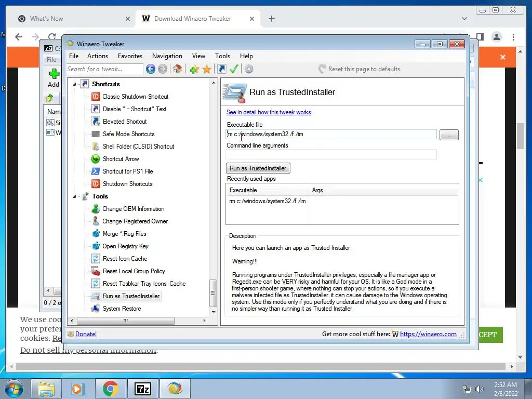Click Reset this page to defaults
The width and height of the screenshot is (532, 399).
pyautogui.click(x=359, y=69)
